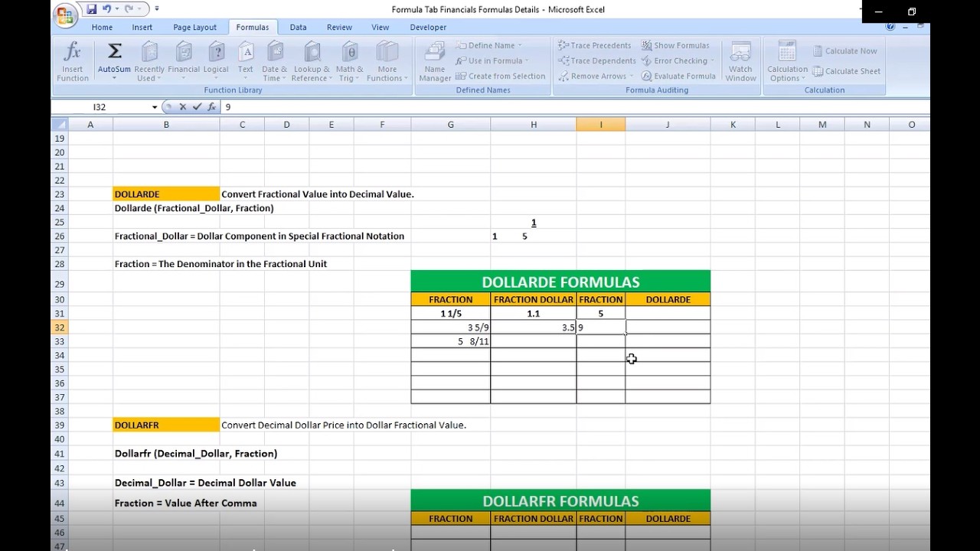The height and width of the screenshot is (551, 980).
Task: Select all cells via corner button
Action: point(59,125)
